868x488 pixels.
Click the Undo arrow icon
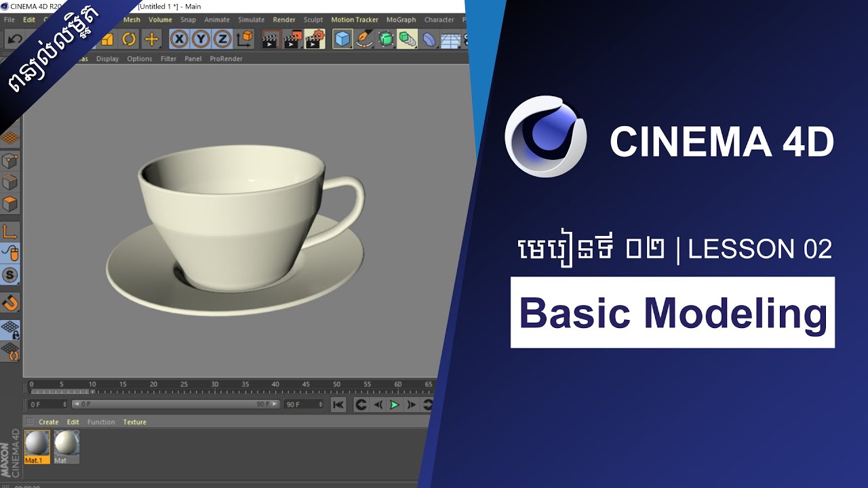click(14, 39)
